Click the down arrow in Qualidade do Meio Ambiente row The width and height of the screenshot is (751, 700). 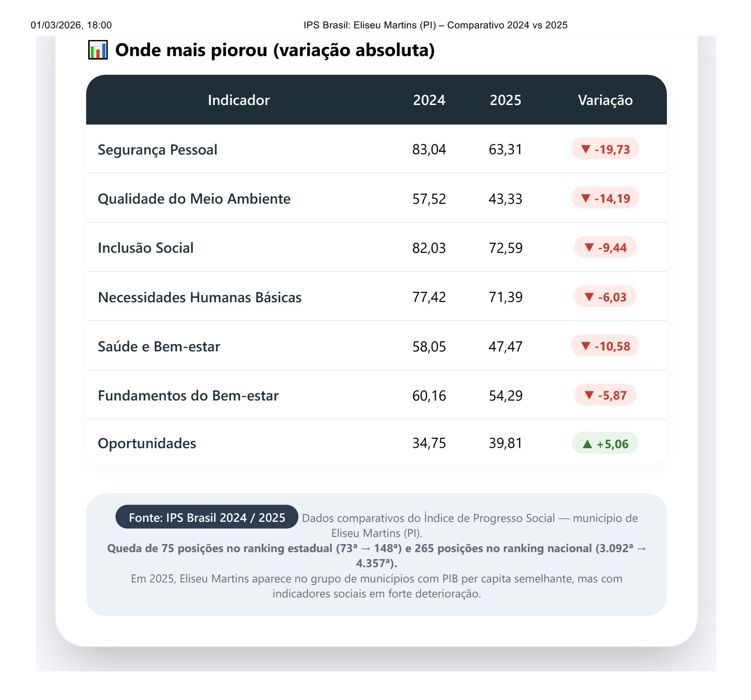coord(586,198)
